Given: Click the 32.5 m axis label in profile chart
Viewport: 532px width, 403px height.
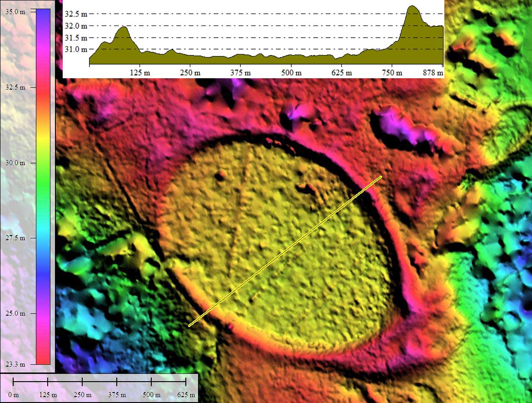Looking at the screenshot, I should (76, 14).
